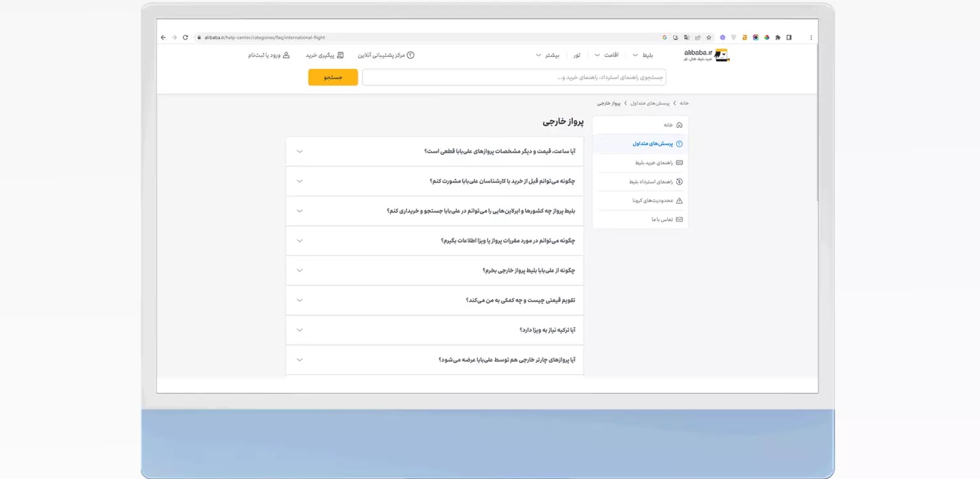Screen dimensions: 980x479
Task: Expand the chevron for پروازهای چارتر خارجی question
Action: tap(300, 360)
